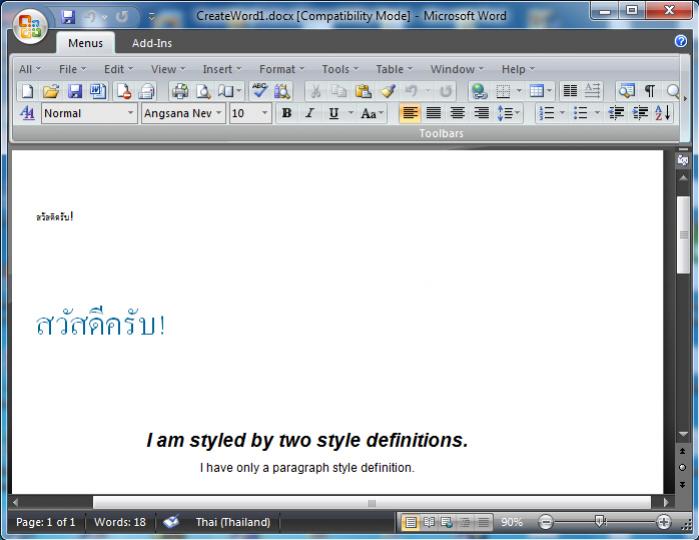Open a file with the Open folder icon

coord(51,91)
